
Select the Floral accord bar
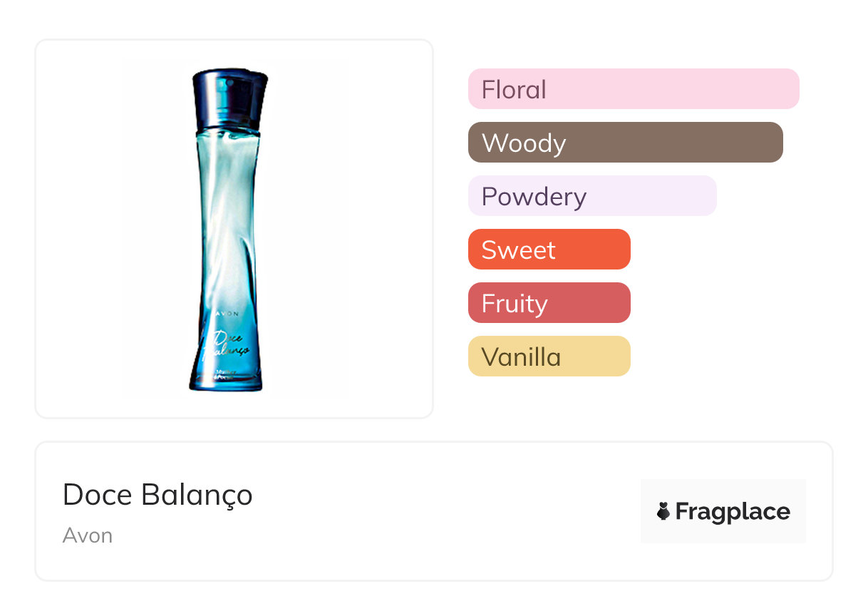[x=633, y=89]
